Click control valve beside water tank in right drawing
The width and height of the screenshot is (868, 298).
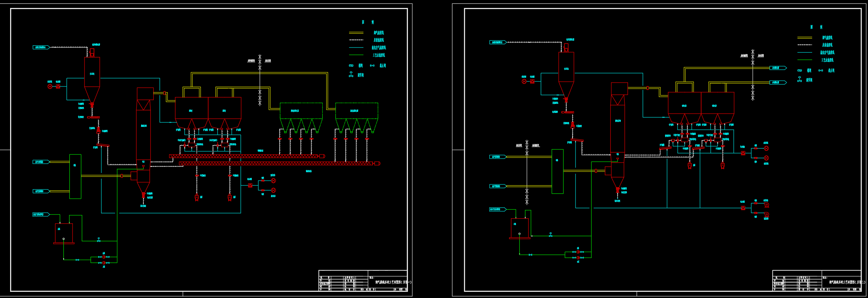pyautogui.click(x=551, y=235)
